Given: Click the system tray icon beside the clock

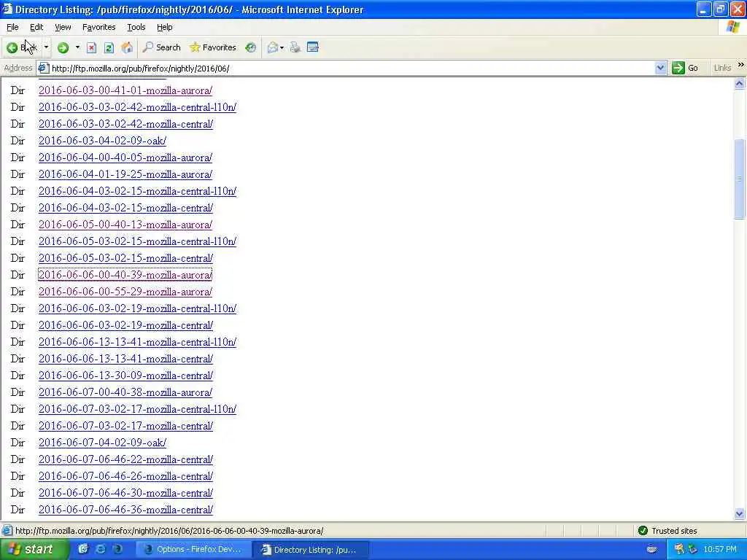Looking at the screenshot, I should 692,549.
